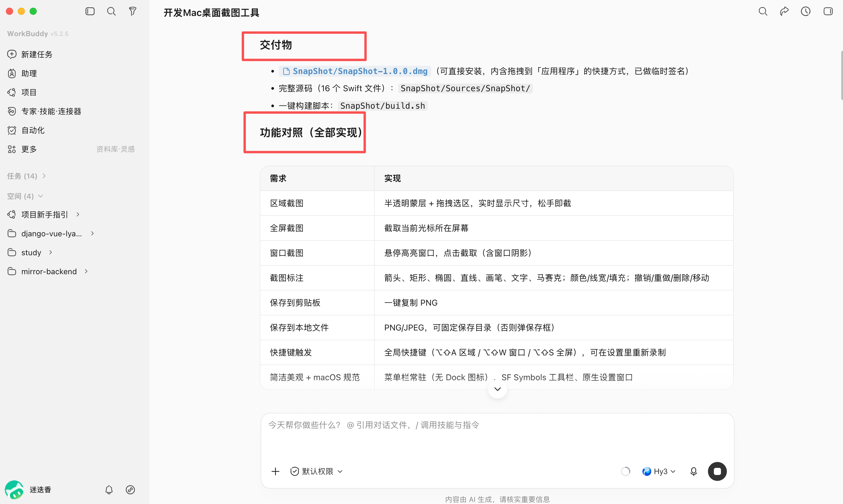Toggle the sidebar panel icon

90,12
